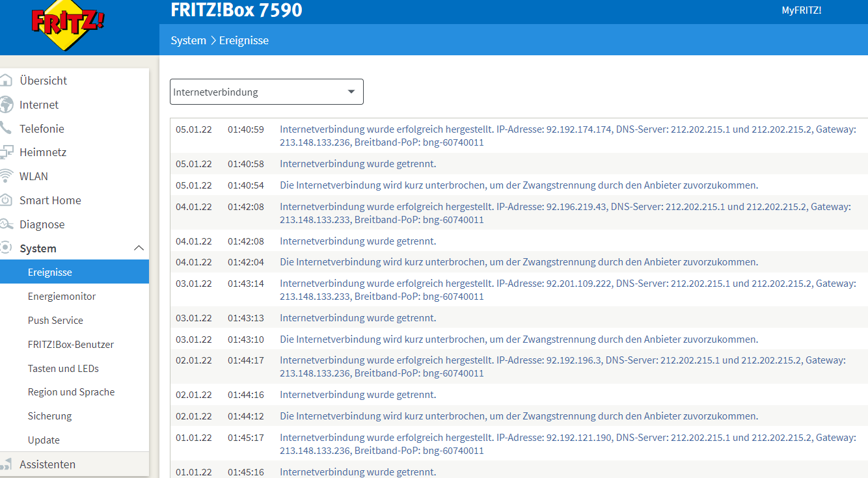
Task: Click the Übersicht house icon
Action: pyautogui.click(x=6, y=81)
